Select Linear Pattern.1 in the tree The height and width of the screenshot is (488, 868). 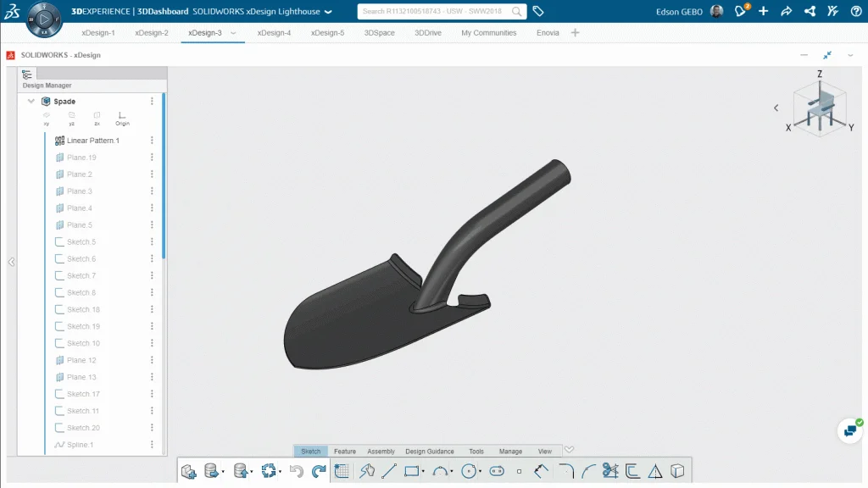click(92, 141)
